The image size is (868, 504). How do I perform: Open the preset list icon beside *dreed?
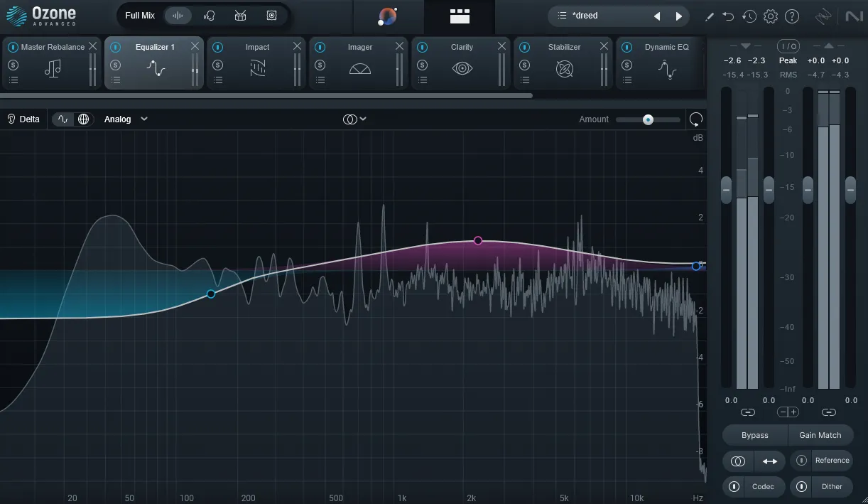coord(563,16)
